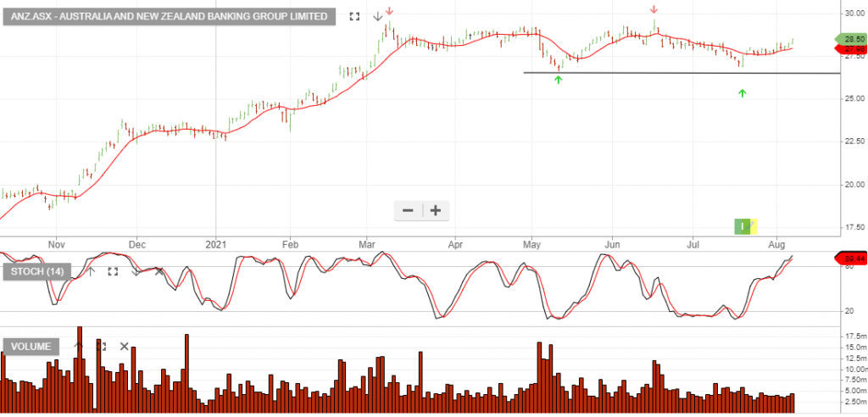The image size is (868, 417).
Task: Zoom in with the plus button
Action: tap(436, 211)
